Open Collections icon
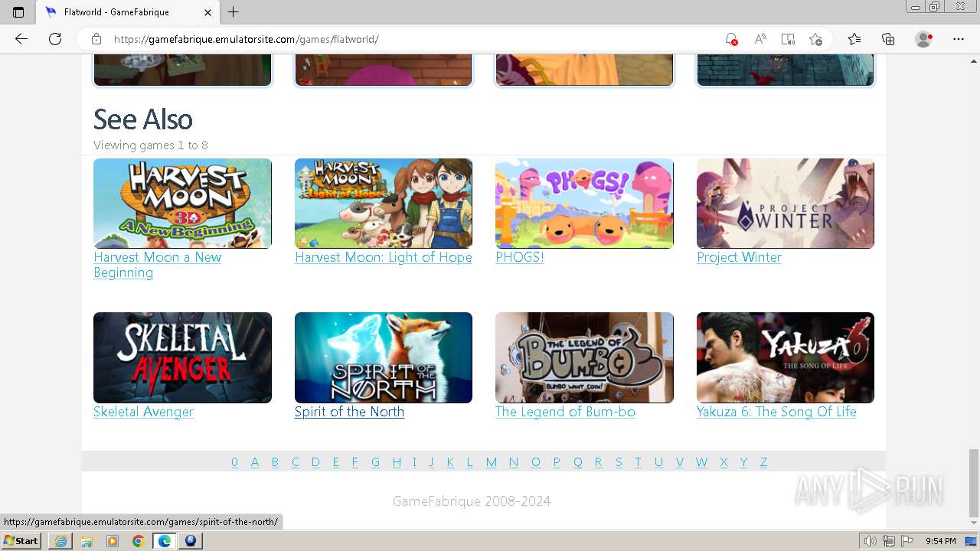The height and width of the screenshot is (551, 980). pos(888,39)
